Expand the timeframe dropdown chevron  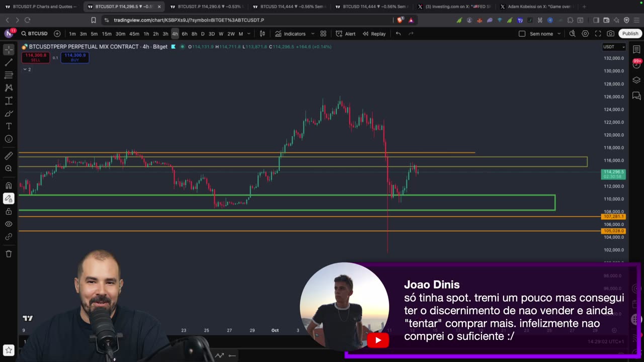249,34
